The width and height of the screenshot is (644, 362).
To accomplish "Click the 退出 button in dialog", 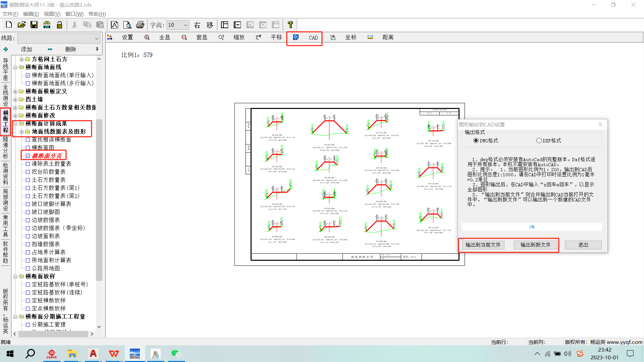I will coord(583,245).
